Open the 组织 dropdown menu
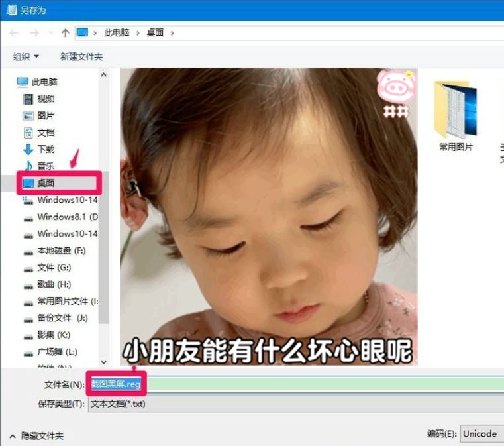This screenshot has width=504, height=446. pos(26,56)
